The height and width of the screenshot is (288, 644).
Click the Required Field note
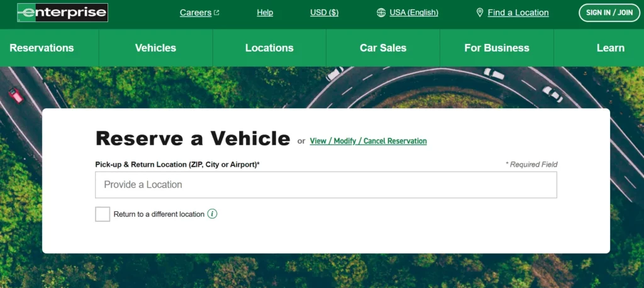531,164
